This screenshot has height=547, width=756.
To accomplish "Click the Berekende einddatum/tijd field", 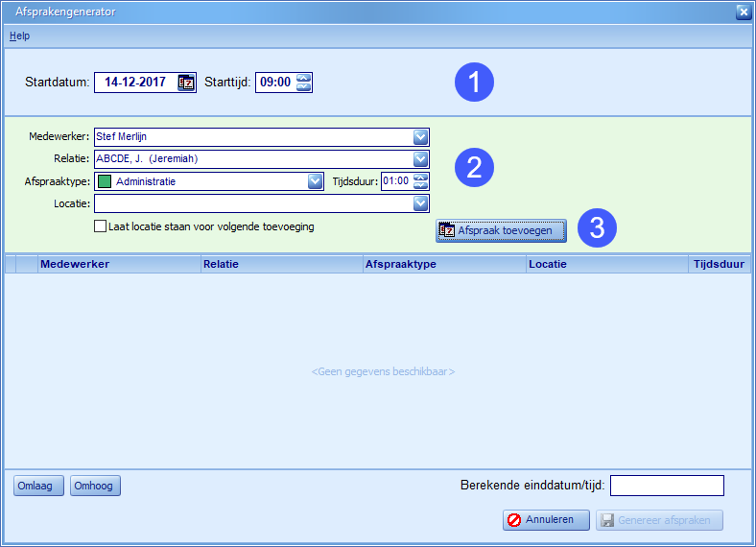I will tap(667, 486).
